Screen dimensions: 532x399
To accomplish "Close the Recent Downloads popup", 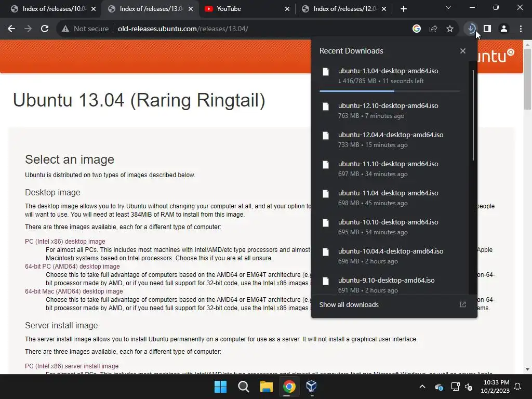I will click(463, 51).
